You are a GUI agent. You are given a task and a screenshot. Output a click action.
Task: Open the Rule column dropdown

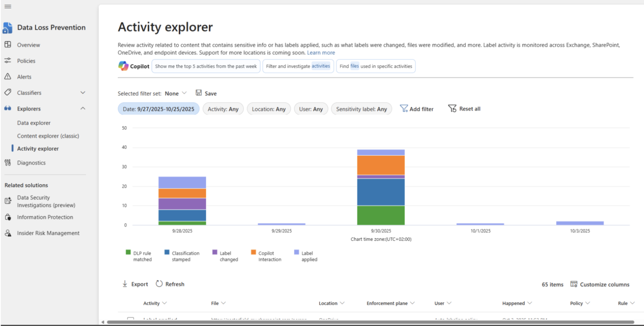[632, 303]
